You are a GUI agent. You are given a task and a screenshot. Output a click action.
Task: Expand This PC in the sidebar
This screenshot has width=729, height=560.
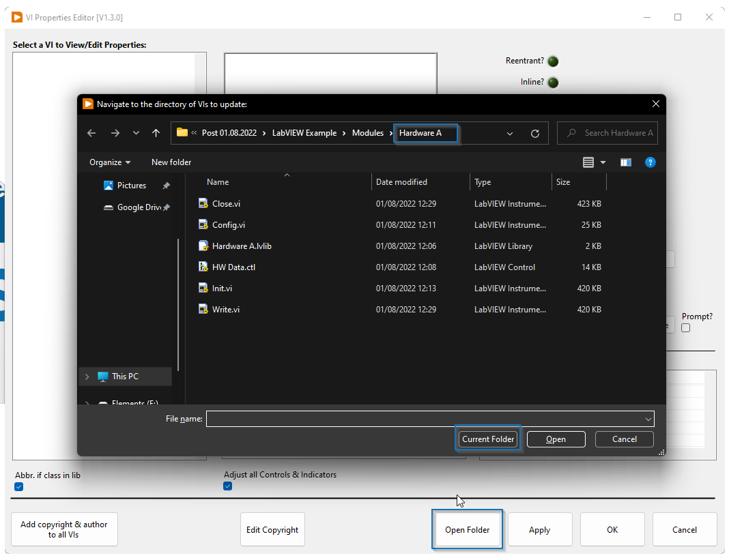[87, 376]
